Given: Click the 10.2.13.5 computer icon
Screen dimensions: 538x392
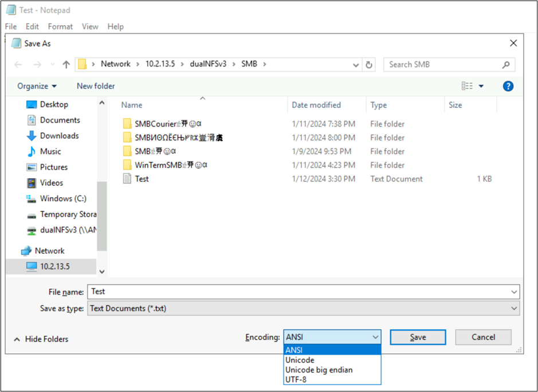Looking at the screenshot, I should pyautogui.click(x=32, y=266).
